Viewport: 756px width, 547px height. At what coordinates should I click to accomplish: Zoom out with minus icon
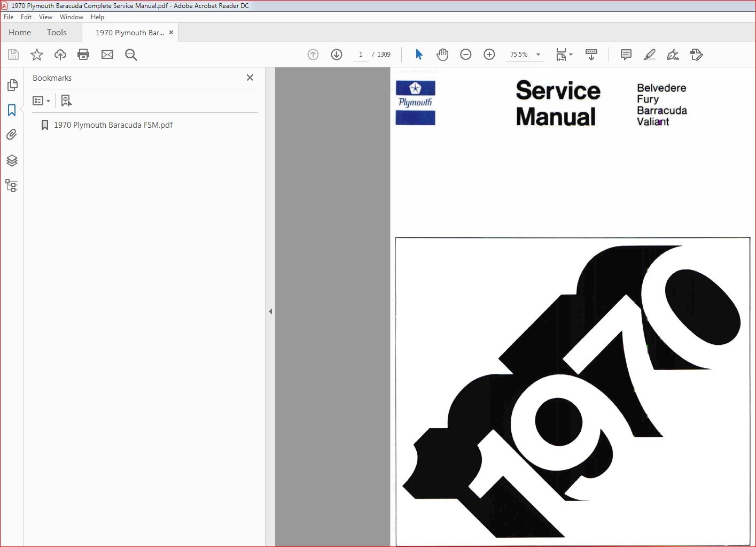pyautogui.click(x=466, y=55)
